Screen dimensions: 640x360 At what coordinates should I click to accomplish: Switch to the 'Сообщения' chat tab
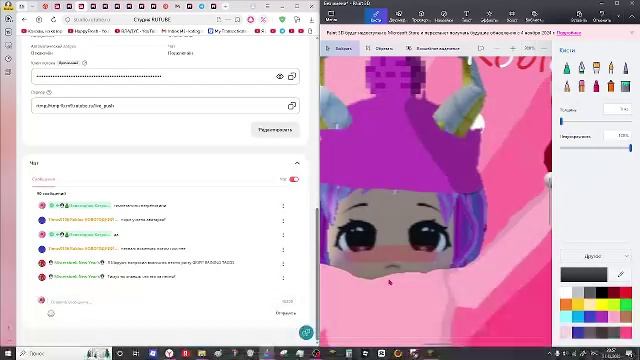(x=43, y=179)
